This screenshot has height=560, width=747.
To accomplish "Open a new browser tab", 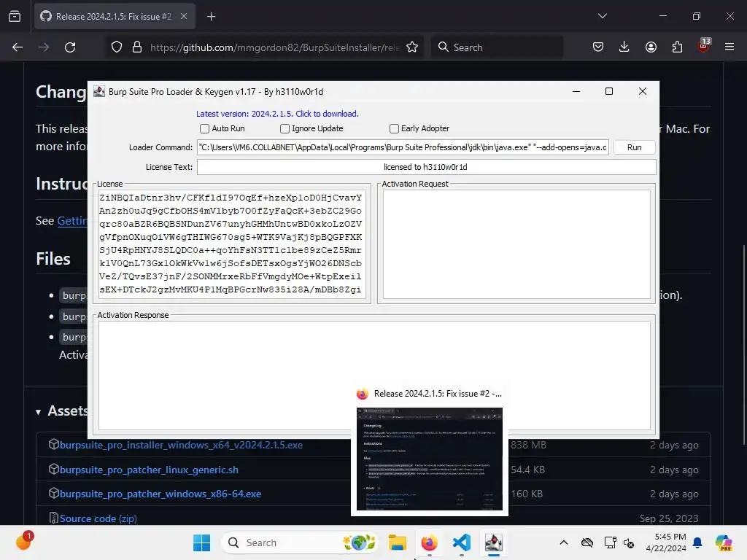I will point(212,17).
